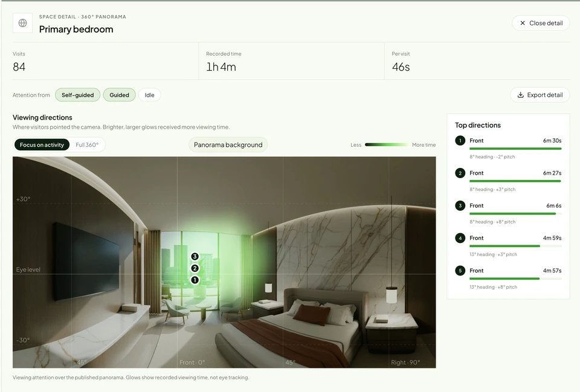Click the +30° pitch axis label
Image resolution: width=580 pixels, height=392 pixels.
(x=23, y=199)
